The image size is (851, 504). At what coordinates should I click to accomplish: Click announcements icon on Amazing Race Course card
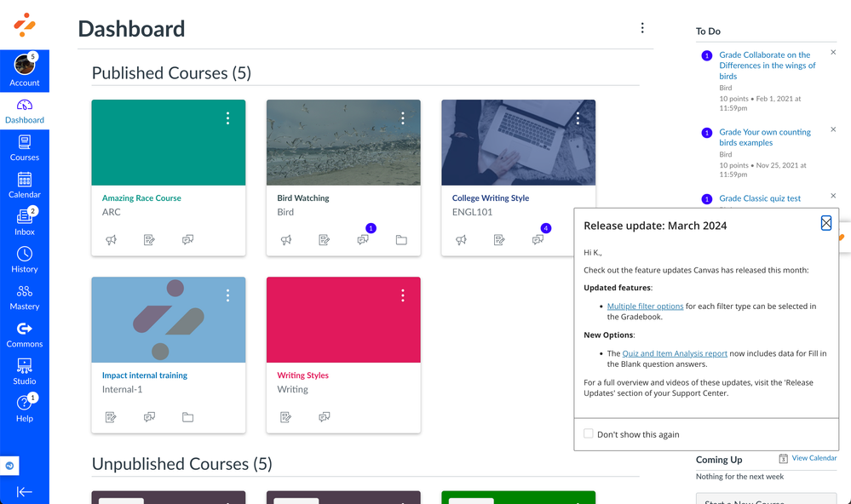(111, 240)
